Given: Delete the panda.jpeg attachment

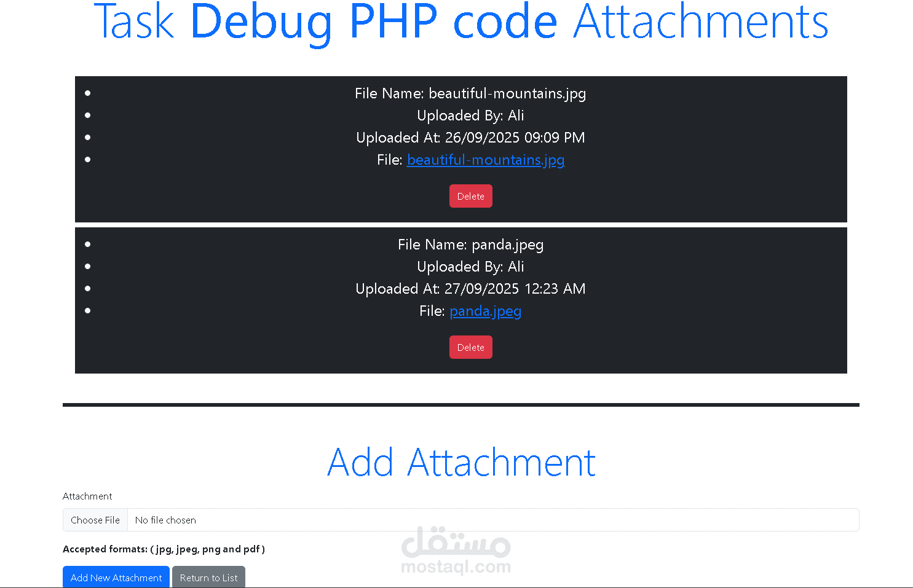Looking at the screenshot, I should [x=470, y=347].
